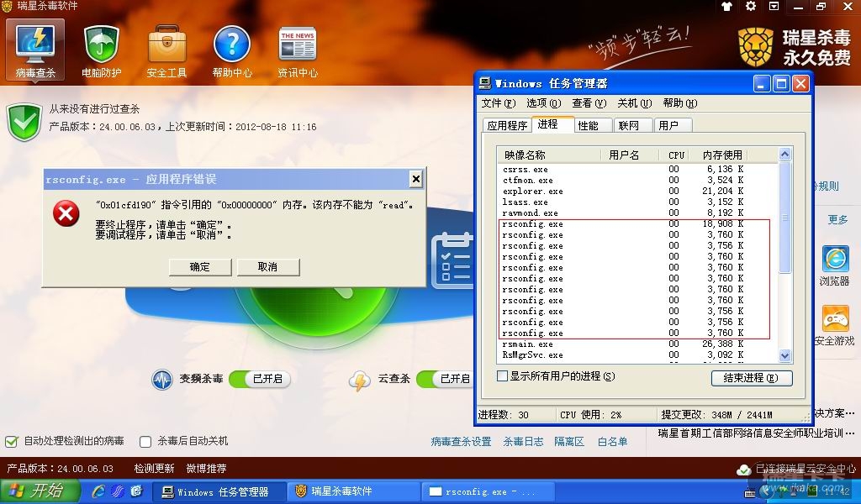
Task: Click the 更多 link on the right
Action: pos(837,220)
